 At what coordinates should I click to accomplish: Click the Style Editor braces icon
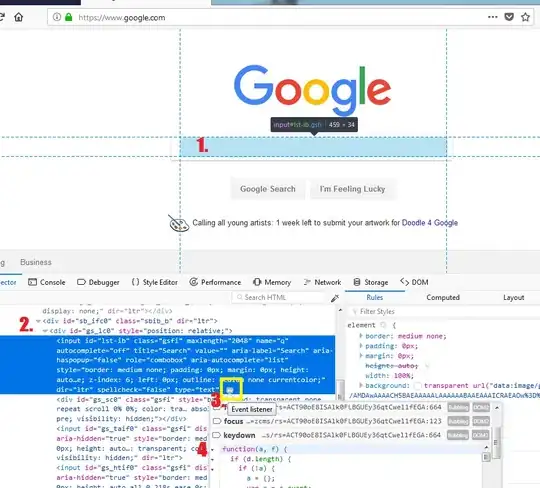135,282
